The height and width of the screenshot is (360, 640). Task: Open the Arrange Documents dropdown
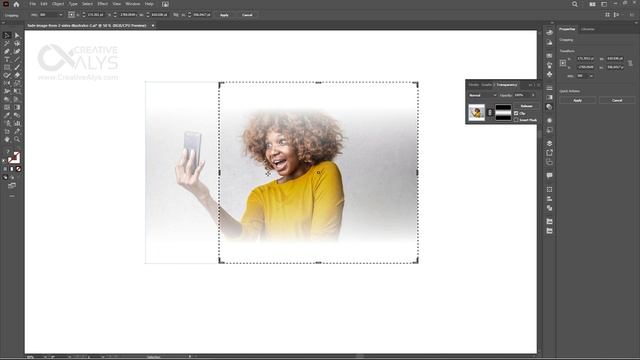(592, 4)
